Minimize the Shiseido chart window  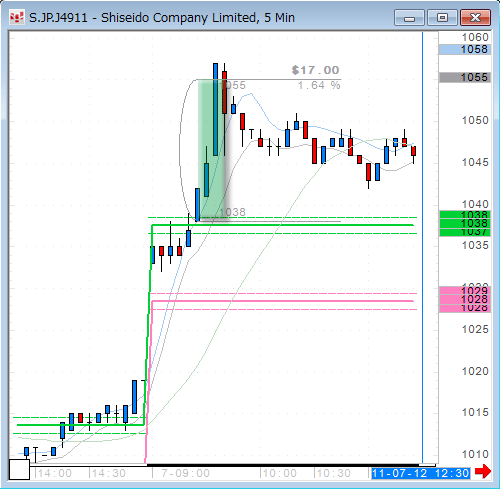[409, 18]
